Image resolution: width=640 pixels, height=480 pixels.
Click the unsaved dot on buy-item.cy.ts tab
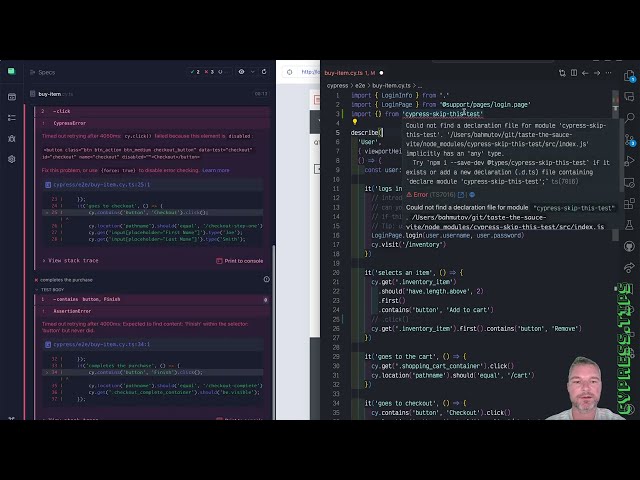point(381,73)
